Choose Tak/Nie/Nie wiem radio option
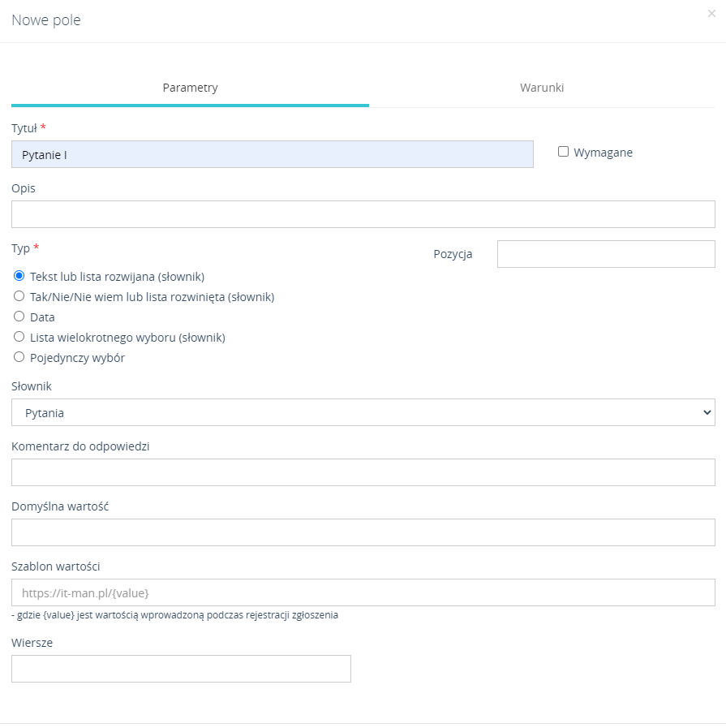The width and height of the screenshot is (726, 728). pyautogui.click(x=19, y=296)
